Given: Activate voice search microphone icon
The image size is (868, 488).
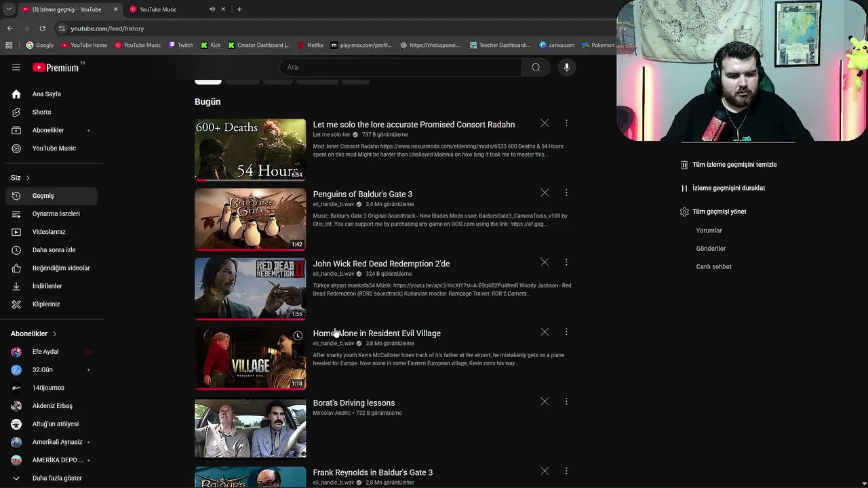Looking at the screenshot, I should pos(567,67).
